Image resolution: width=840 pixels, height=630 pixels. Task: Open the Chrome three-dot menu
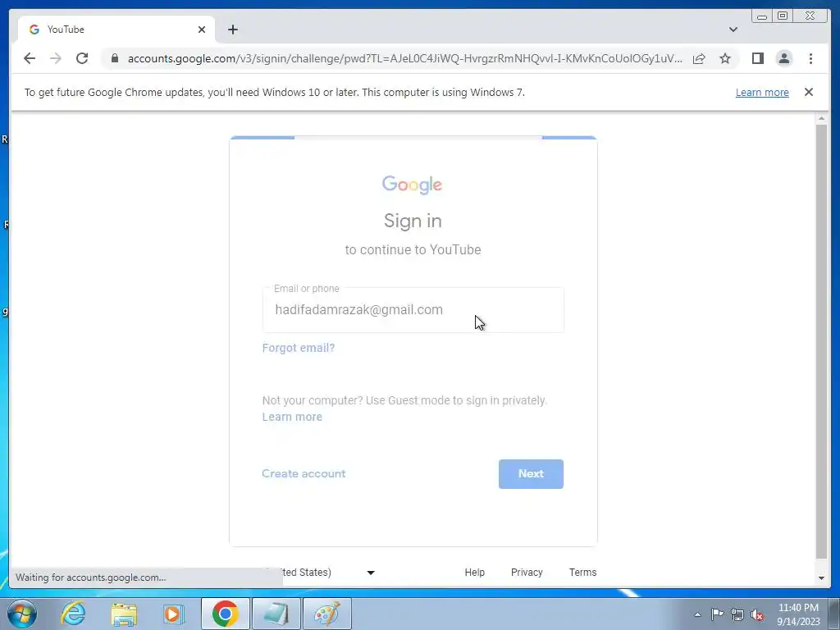[810, 58]
